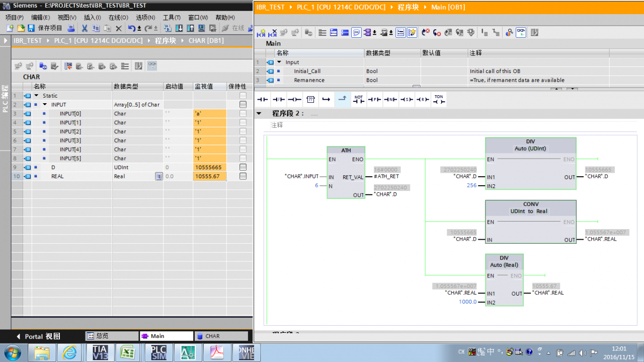Toggle retain checkbox for Static row

(243, 95)
